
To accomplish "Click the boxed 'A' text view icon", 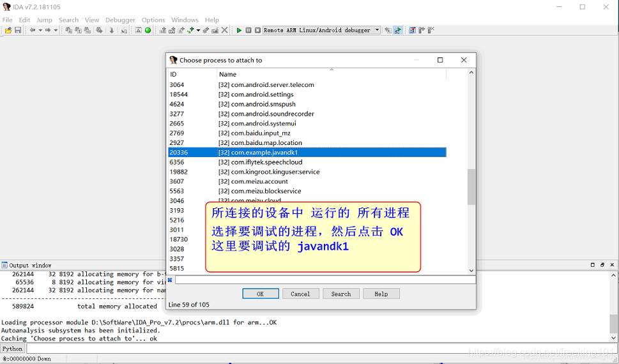I will [x=138, y=30].
